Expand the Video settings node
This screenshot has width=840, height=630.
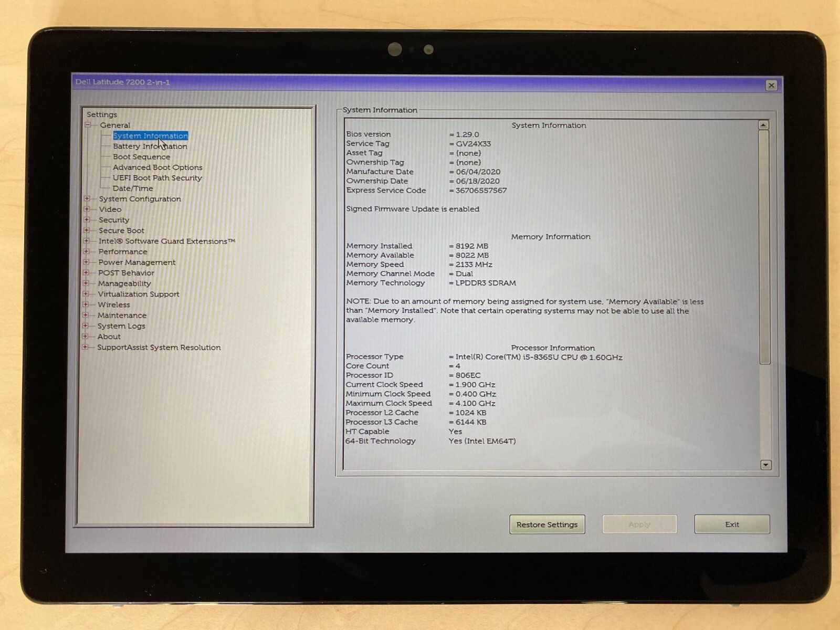(87, 209)
